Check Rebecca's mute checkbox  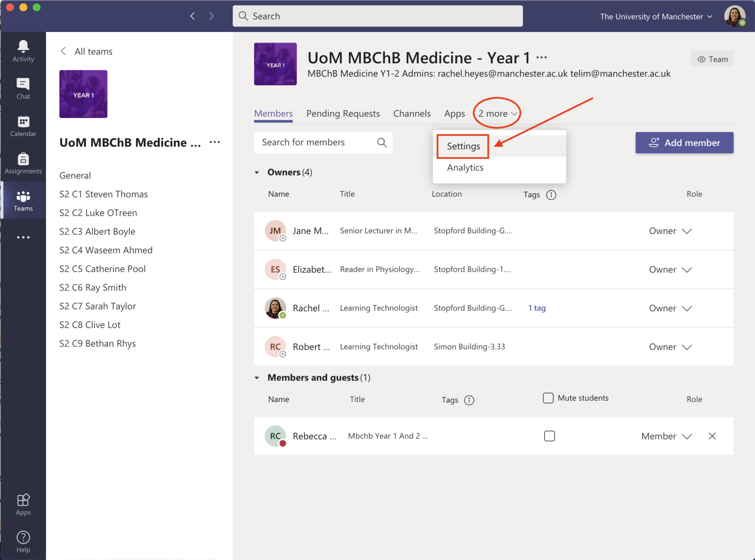pyautogui.click(x=549, y=436)
